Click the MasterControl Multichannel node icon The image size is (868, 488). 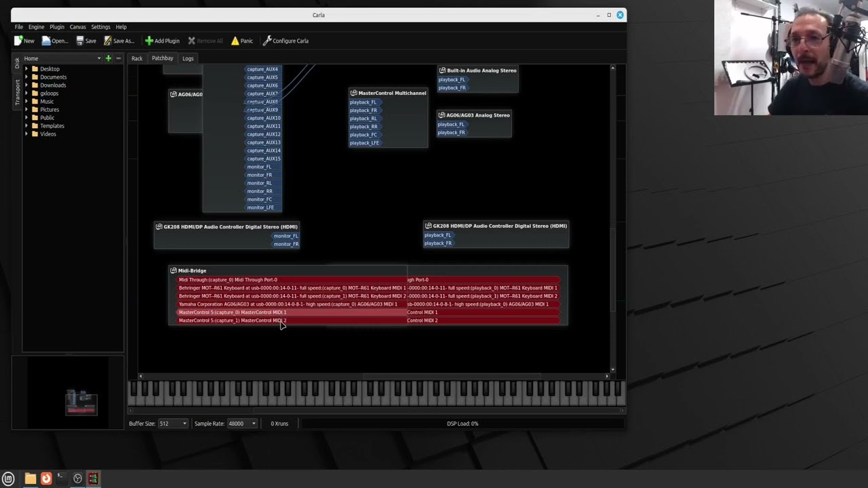coord(353,93)
